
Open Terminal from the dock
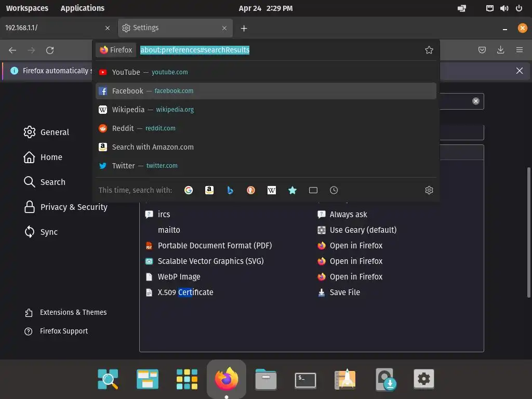coord(305,380)
